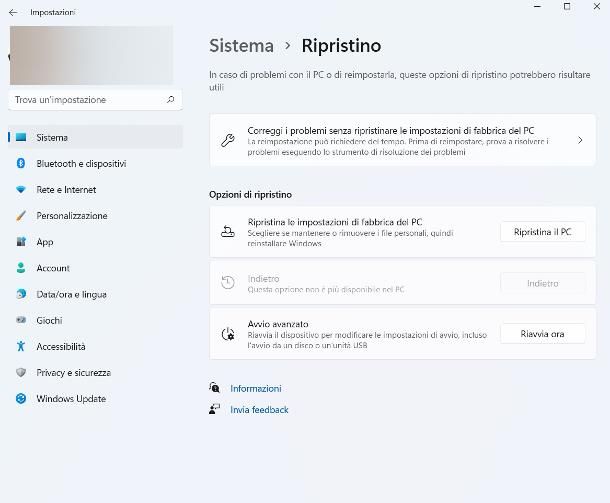Click the Data/ora e lingua globe icon
Screen dimensions: 610x503
coord(21,294)
